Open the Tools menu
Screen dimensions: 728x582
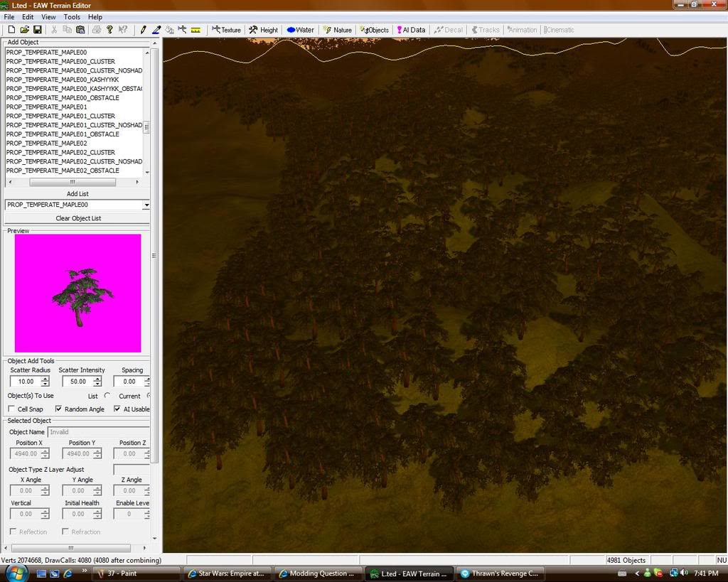point(72,17)
